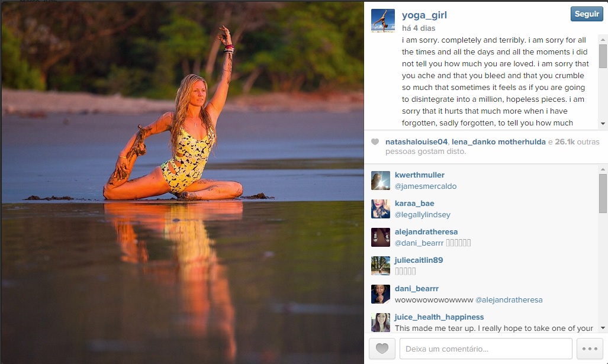Screen dimensions: 608x364
Task: Open the yoga_girl username link
Action: [x=425, y=15]
